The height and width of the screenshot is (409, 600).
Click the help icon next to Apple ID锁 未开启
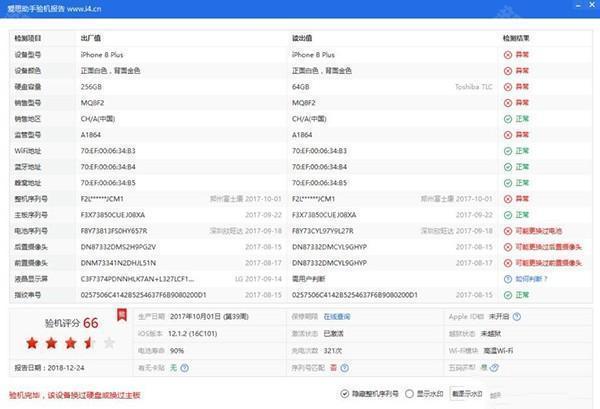(x=517, y=317)
